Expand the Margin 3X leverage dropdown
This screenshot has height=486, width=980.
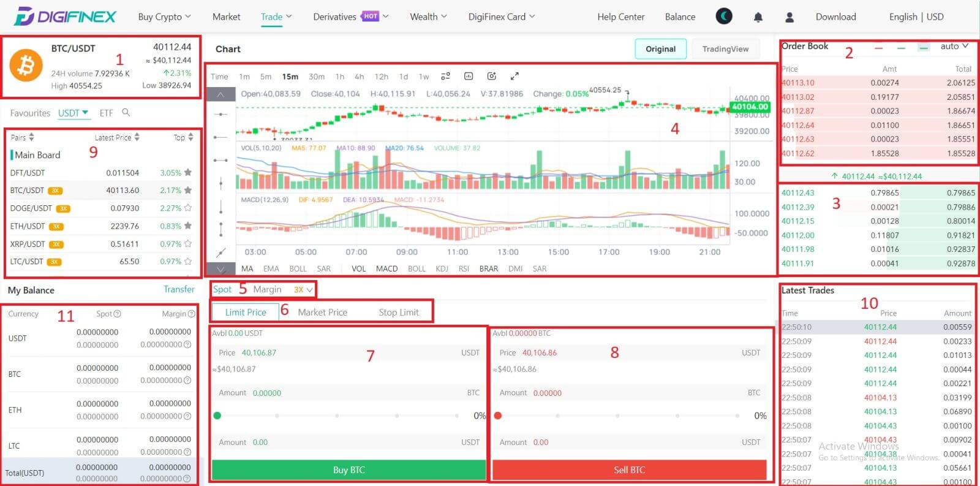tap(303, 289)
